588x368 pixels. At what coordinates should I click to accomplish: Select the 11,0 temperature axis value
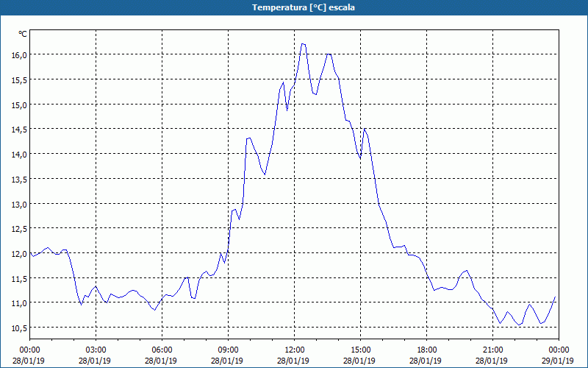(19, 303)
